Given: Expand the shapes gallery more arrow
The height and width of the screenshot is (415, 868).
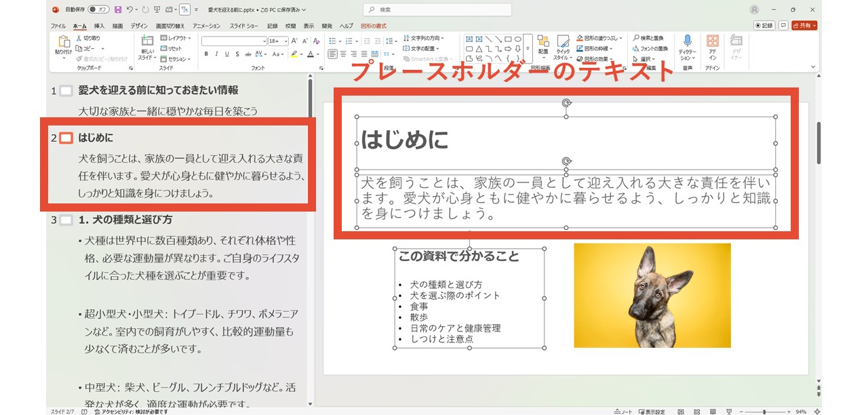Looking at the screenshot, I should coord(528,49).
